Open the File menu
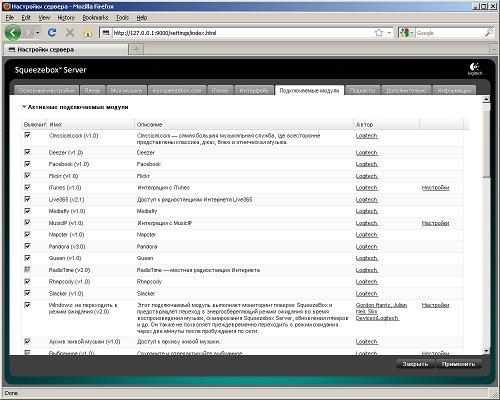Image resolution: width=500 pixels, height=400 pixels. tap(10, 18)
